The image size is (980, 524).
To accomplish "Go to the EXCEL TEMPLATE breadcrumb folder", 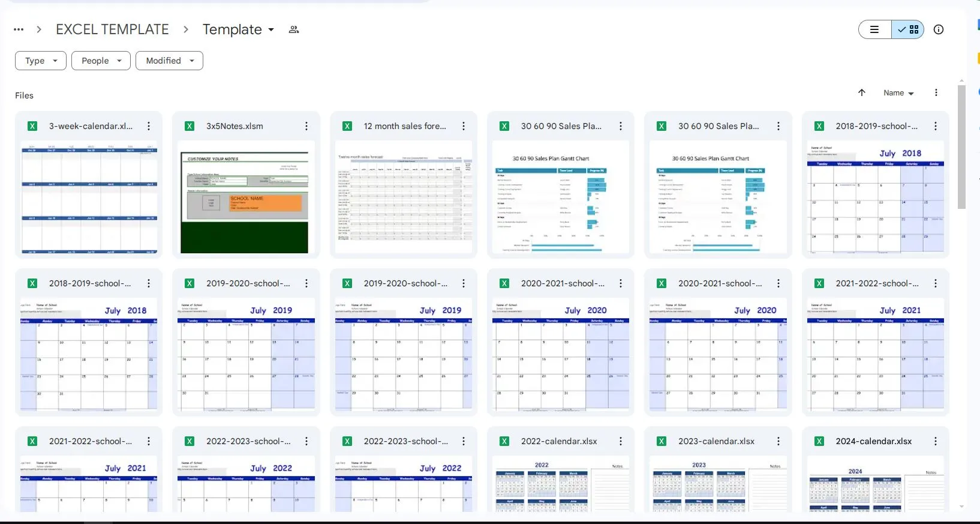I will [112, 29].
